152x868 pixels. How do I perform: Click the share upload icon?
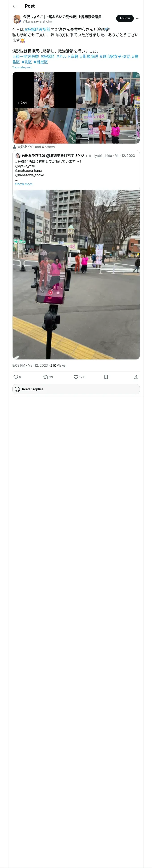click(136, 377)
